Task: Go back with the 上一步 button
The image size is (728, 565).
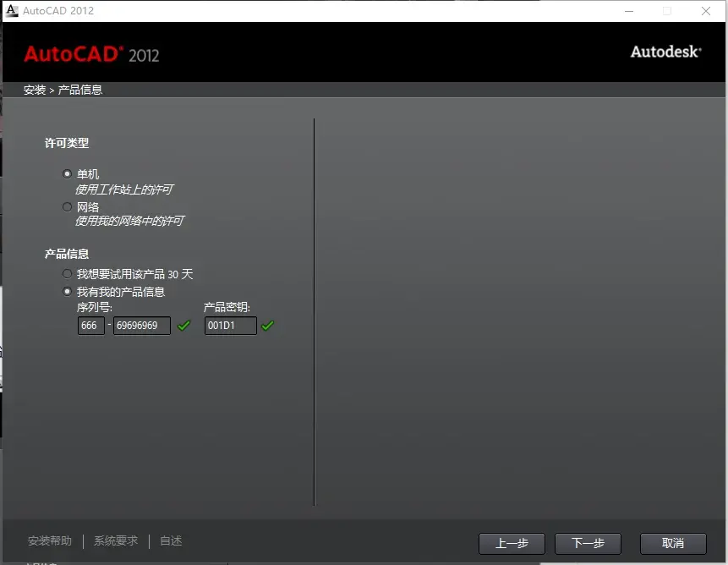Action: pos(512,543)
